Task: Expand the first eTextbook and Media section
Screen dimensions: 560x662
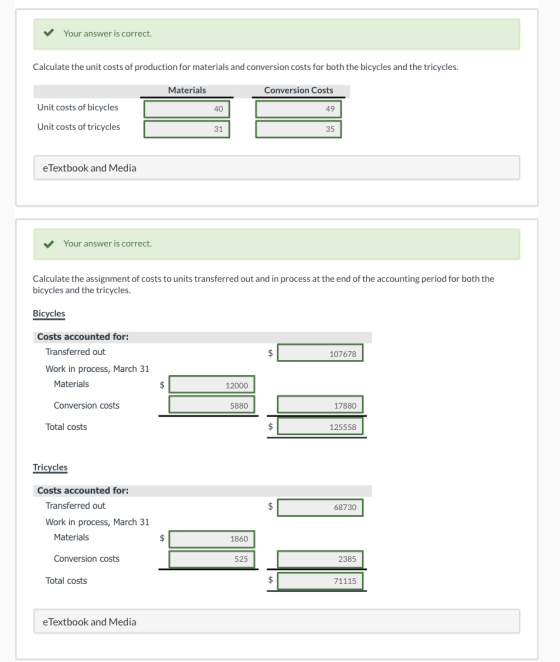Action: click(x=277, y=168)
